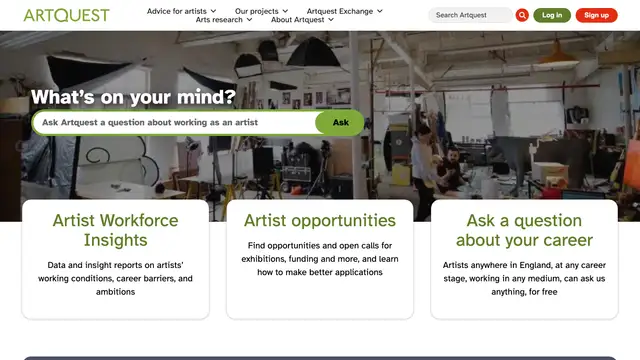Image resolution: width=640 pixels, height=360 pixels.
Task: Click the green Ask button
Action: [x=340, y=122]
